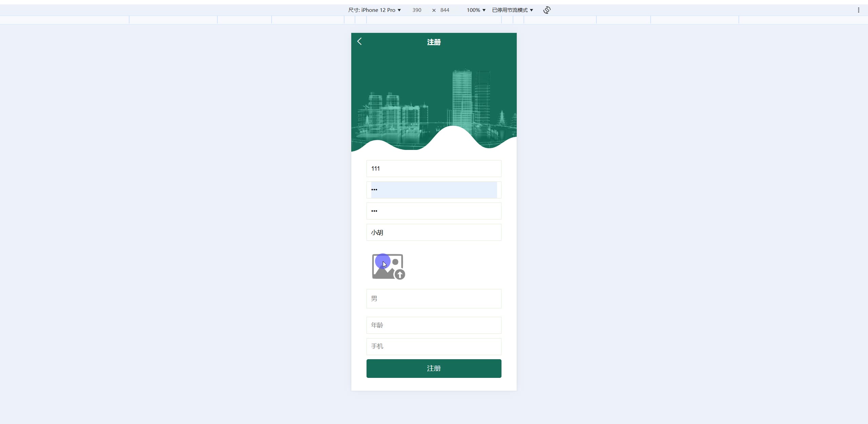Click the viewport height field showing 844
Image resolution: width=868 pixels, height=424 pixels.
click(x=445, y=10)
